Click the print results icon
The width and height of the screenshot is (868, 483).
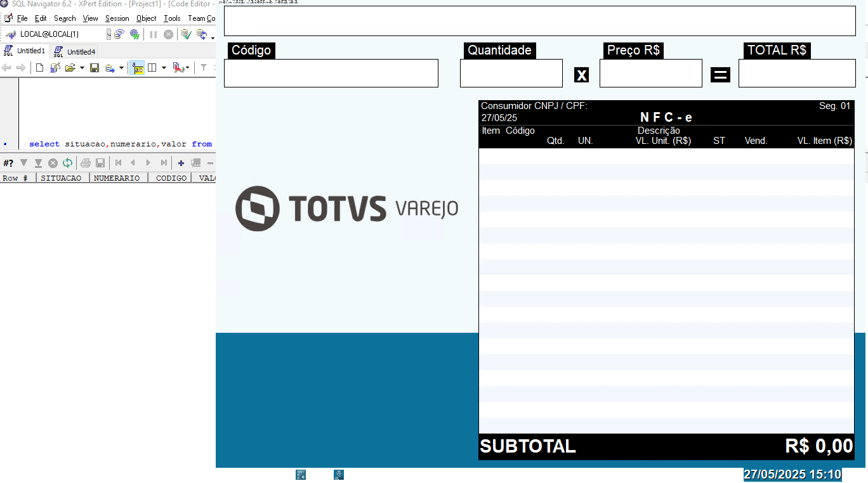pyautogui.click(x=86, y=163)
